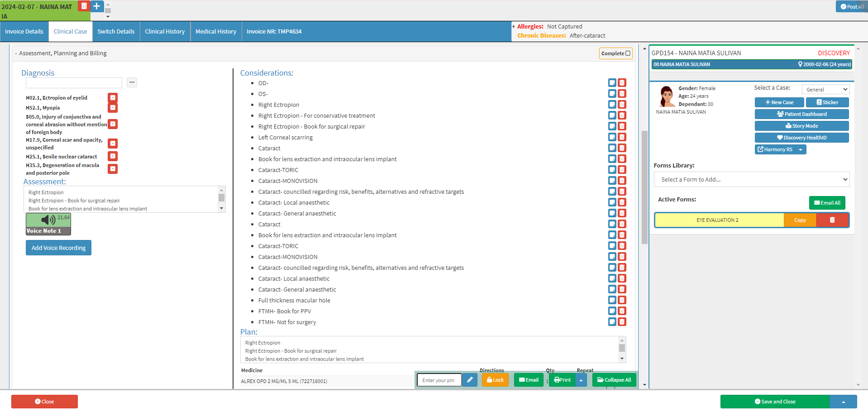Expand the Harmony RS dropdown arrow

point(801,149)
